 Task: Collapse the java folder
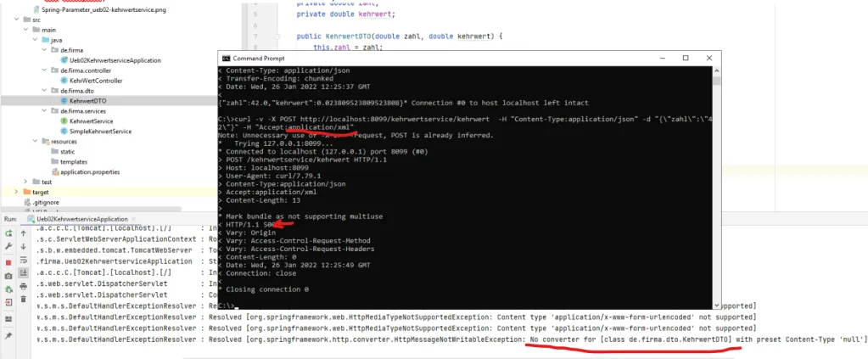click(x=35, y=40)
